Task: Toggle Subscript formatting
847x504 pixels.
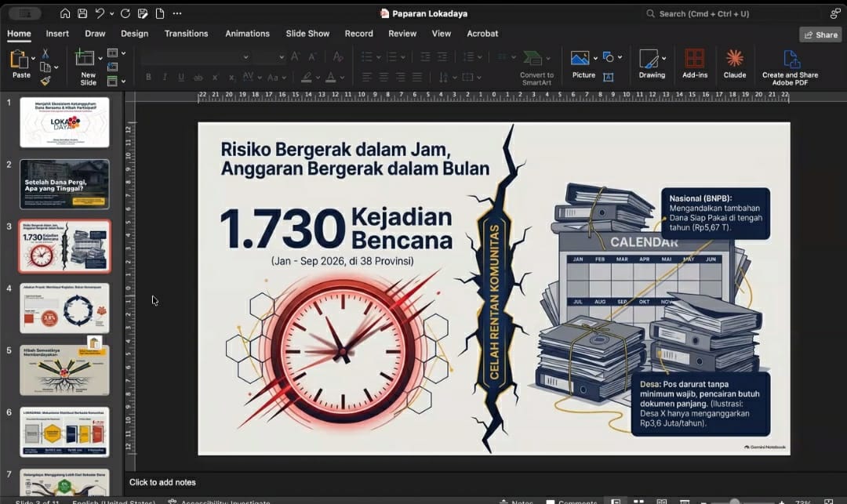Action: click(x=231, y=77)
